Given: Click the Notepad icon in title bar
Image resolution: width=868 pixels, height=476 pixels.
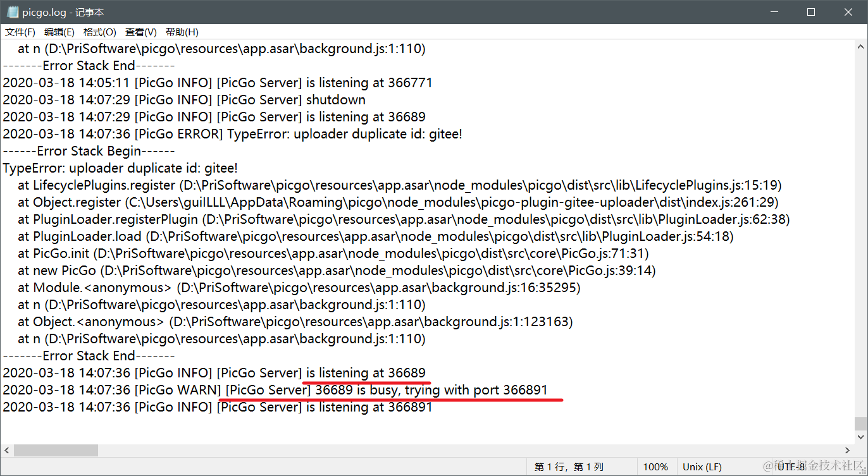Looking at the screenshot, I should click(13, 12).
